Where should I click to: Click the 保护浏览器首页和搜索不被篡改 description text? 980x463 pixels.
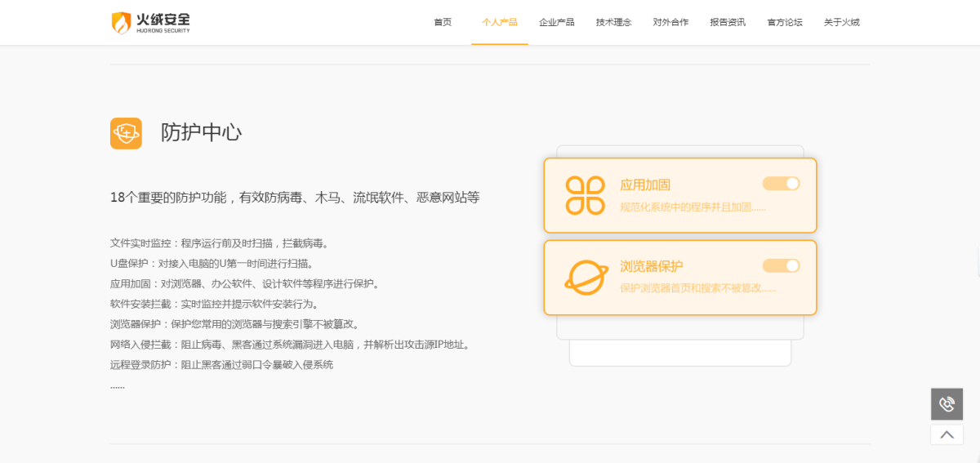697,288
